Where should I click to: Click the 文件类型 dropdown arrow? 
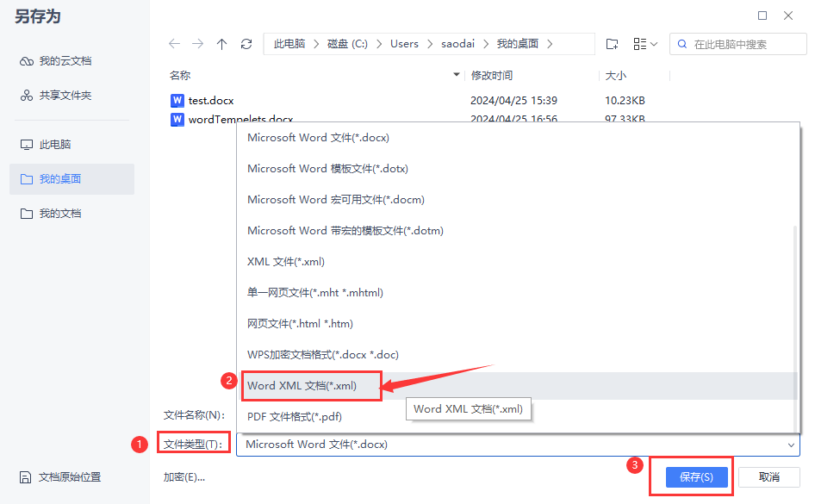pos(791,445)
